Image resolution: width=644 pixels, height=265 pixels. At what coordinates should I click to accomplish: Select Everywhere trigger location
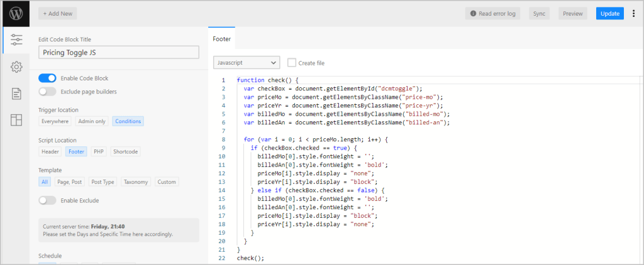55,121
